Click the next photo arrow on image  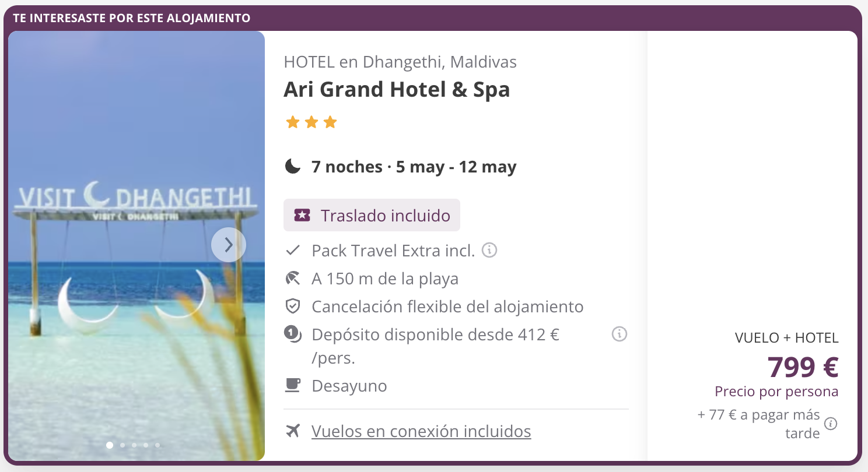tap(228, 245)
